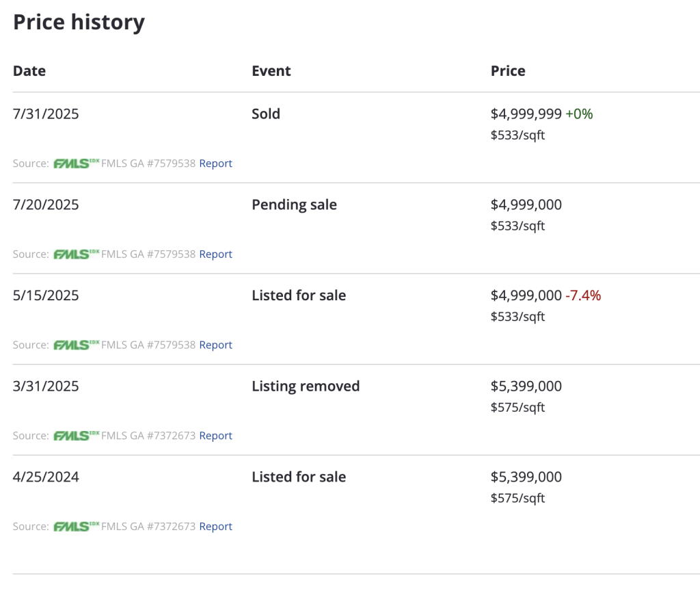
Task: Open Report link for the 7/20/2025 Pending sale
Action: coord(215,254)
